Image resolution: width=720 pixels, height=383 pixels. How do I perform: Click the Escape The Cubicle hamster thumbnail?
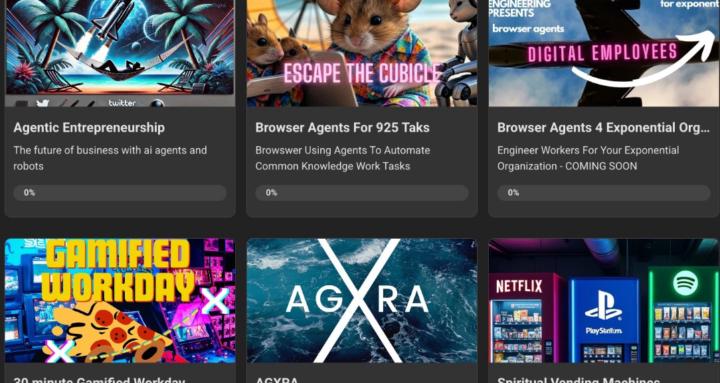(362, 53)
